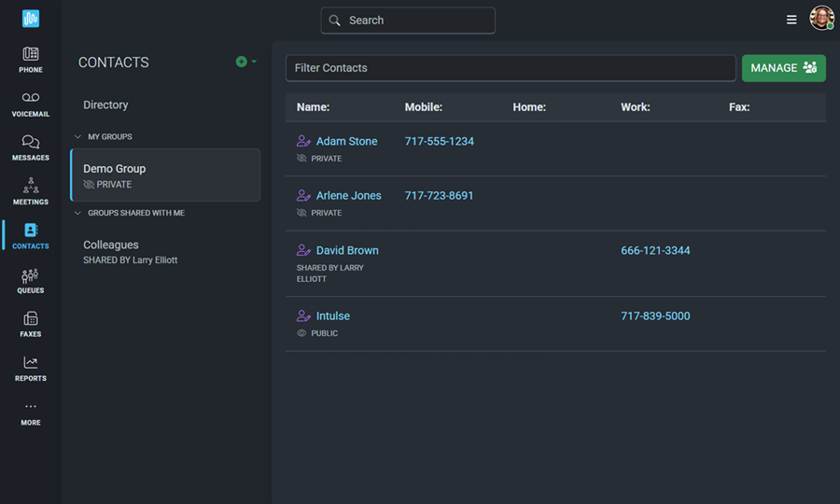The width and height of the screenshot is (840, 504).
Task: Expand More options in sidebar
Action: click(31, 413)
